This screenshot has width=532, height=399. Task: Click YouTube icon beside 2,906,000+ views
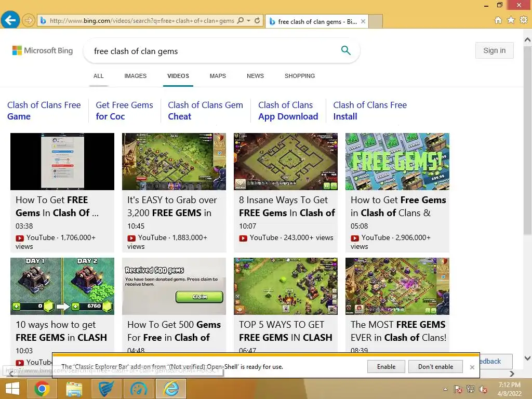point(354,238)
